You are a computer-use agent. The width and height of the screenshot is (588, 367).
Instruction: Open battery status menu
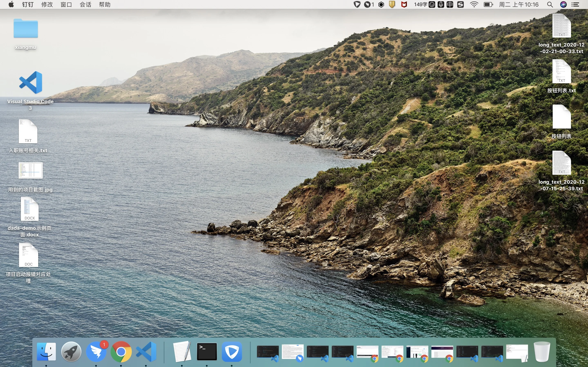pos(488,5)
